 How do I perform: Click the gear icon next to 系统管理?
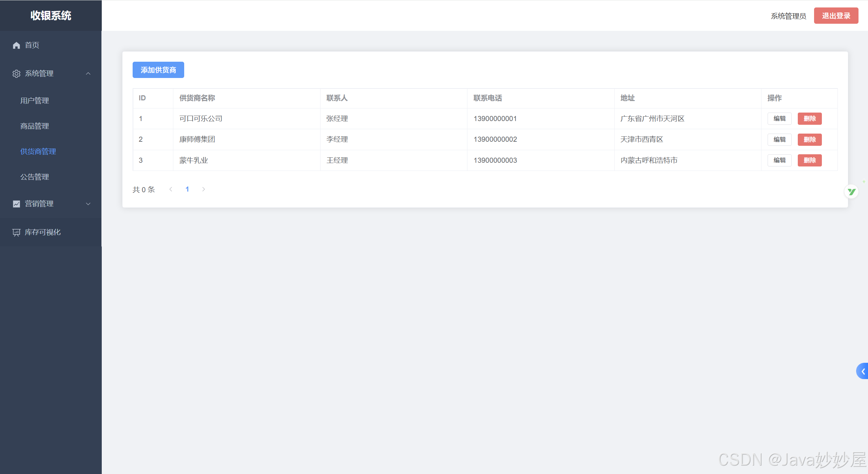point(16,74)
